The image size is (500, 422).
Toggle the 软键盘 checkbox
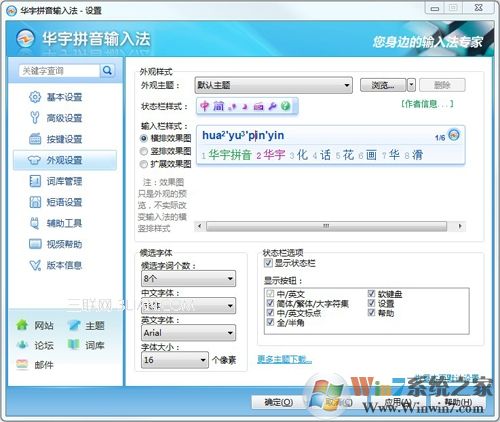(371, 293)
